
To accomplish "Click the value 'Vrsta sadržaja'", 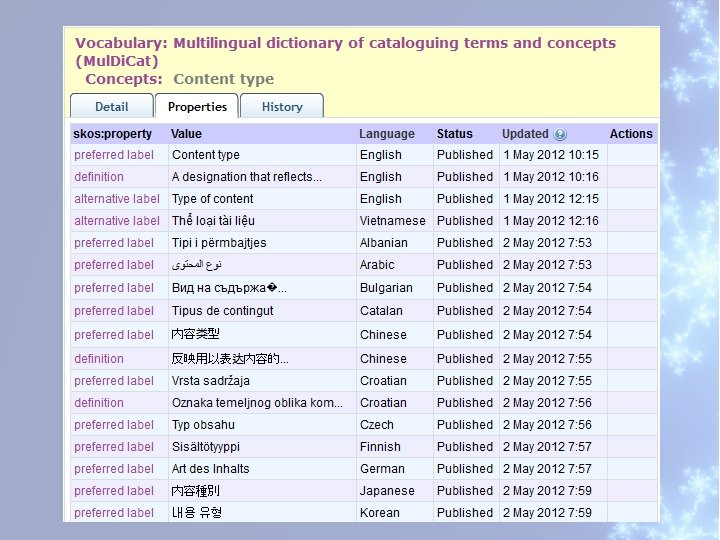I will click(211, 381).
